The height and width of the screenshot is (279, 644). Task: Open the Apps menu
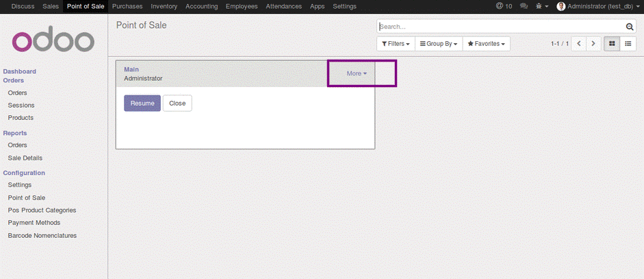click(317, 6)
